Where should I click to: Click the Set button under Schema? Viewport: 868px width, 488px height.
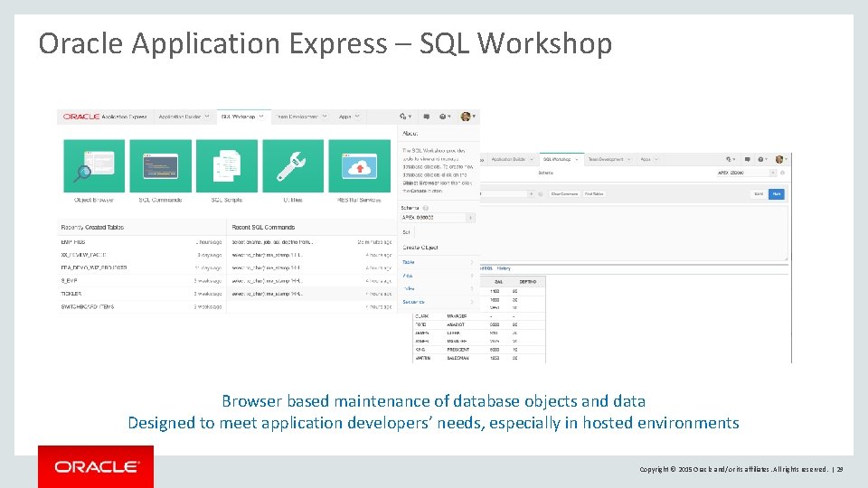[x=408, y=232]
